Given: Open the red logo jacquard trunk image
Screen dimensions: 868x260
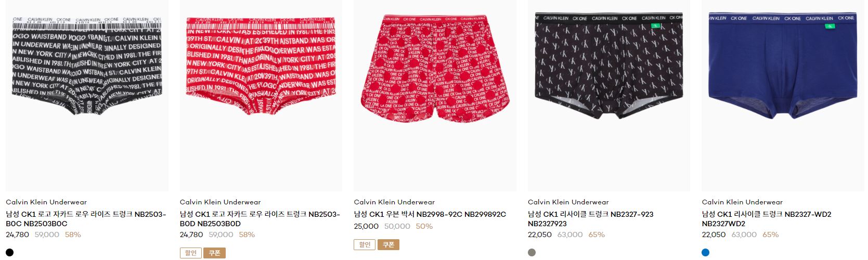Looking at the screenshot, I should [x=261, y=96].
